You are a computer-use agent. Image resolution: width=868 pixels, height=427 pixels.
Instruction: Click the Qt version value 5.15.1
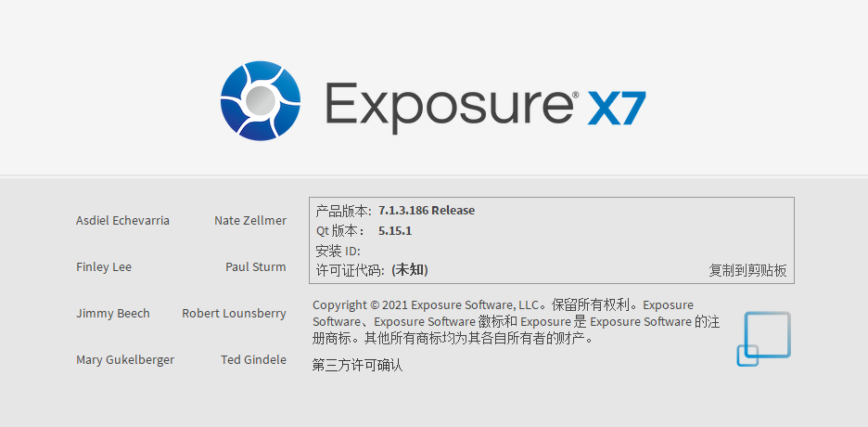click(395, 231)
